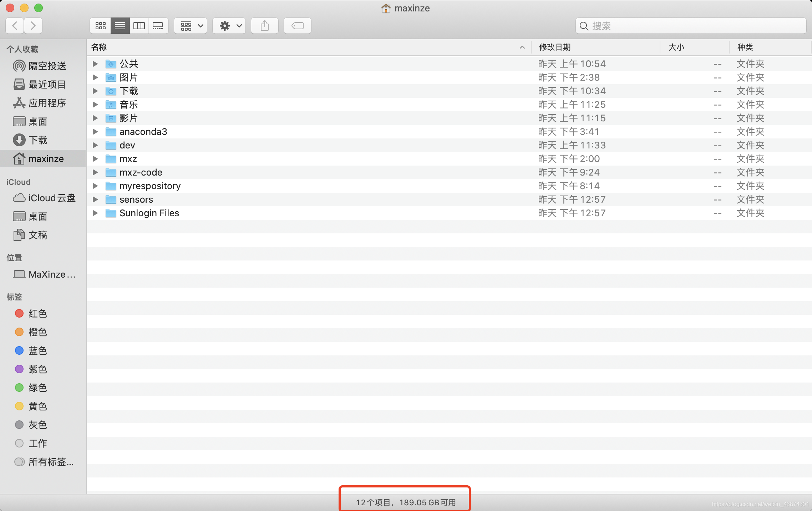812x511 pixels.
Task: Expand the 图片 folder
Action: point(95,77)
